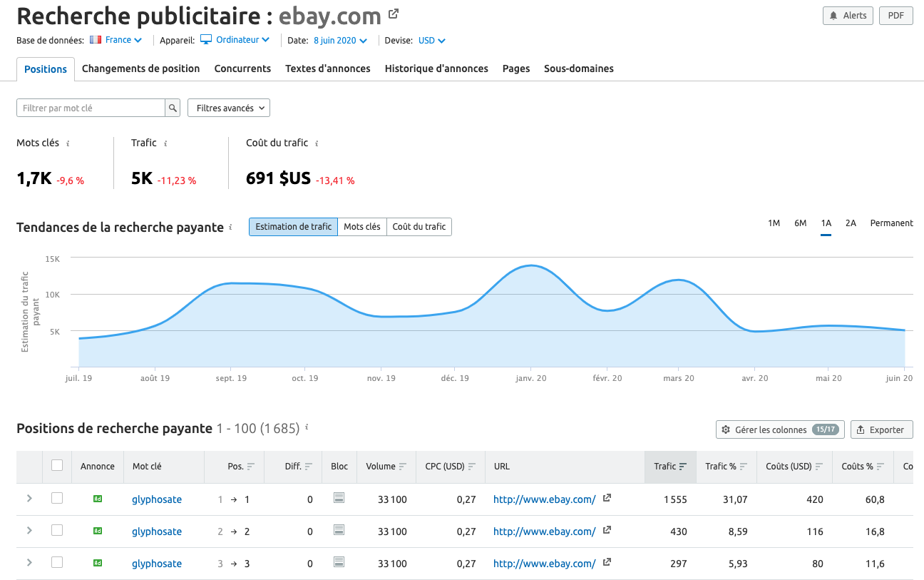Viewport: 924px width, 580px height.
Task: Switch to Concurrents tab
Action: pyautogui.click(x=242, y=69)
